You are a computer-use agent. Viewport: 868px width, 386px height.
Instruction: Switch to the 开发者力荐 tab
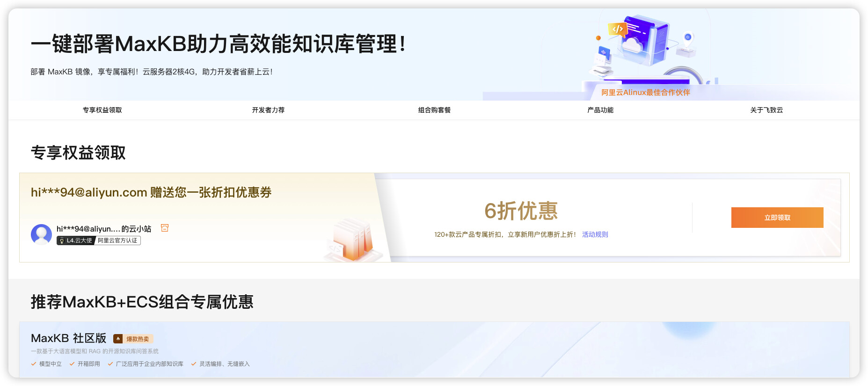pos(268,110)
